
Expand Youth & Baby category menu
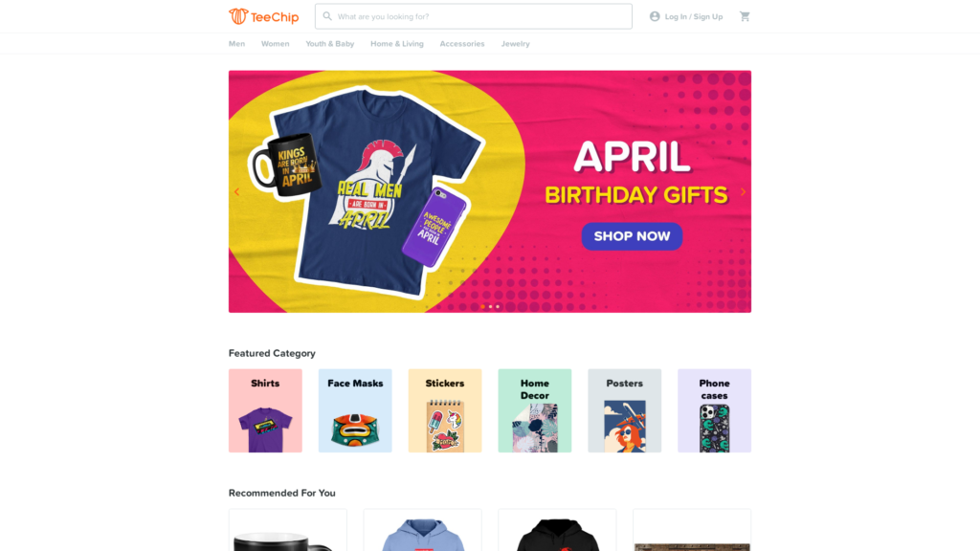tap(330, 44)
